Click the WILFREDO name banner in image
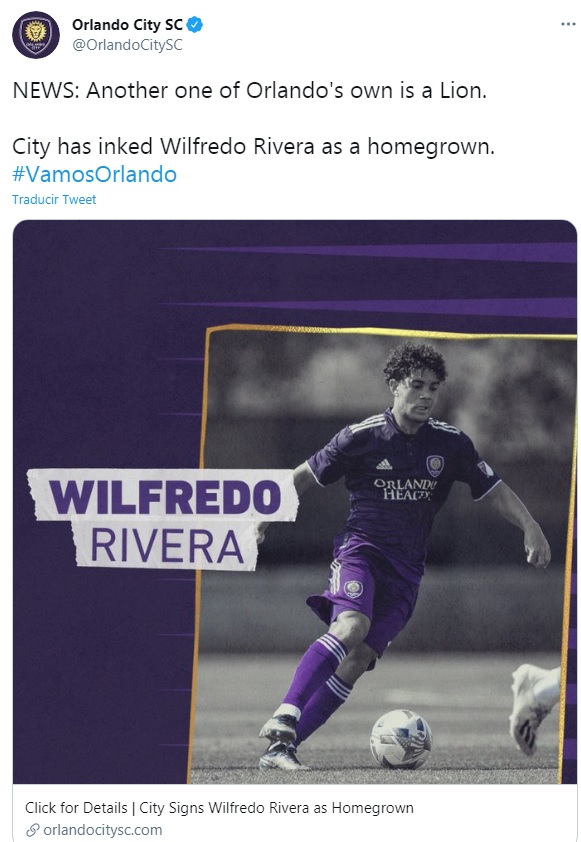Image resolution: width=581 pixels, height=842 pixels. tap(163, 496)
